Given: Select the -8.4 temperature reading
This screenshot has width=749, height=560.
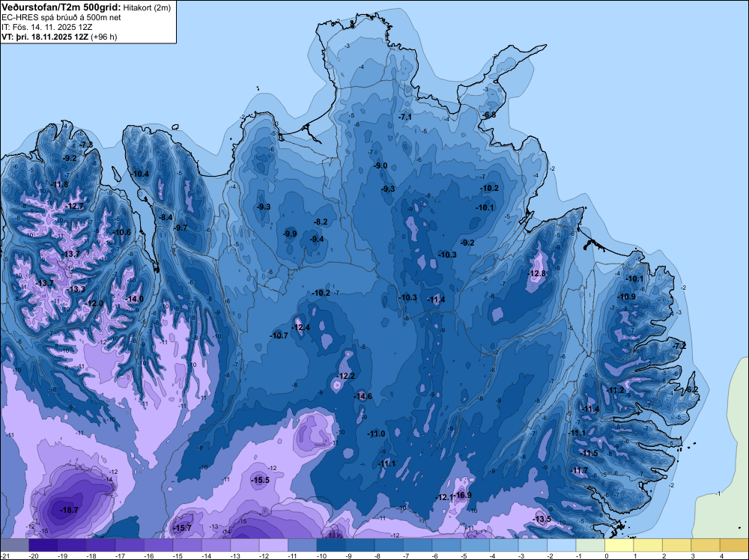Looking at the screenshot, I should point(166,218).
